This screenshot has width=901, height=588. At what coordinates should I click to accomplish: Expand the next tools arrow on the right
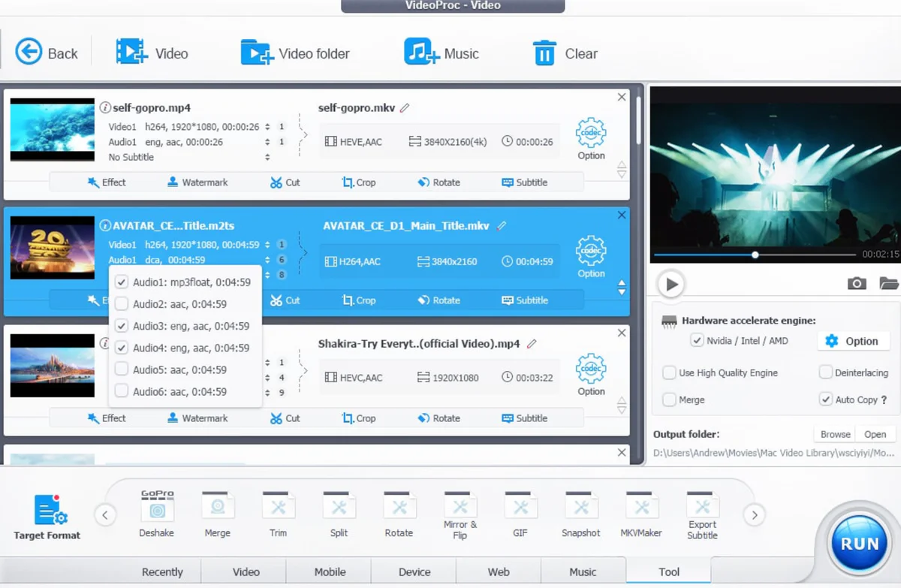coord(754,514)
